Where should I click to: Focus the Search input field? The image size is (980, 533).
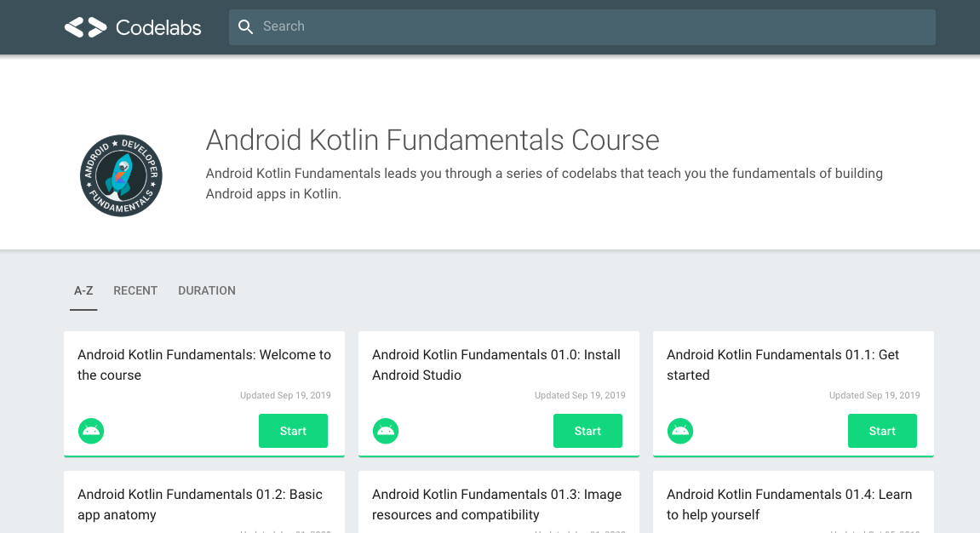[582, 27]
